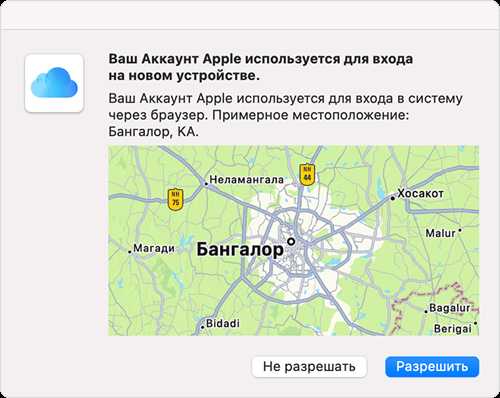This screenshot has width=500, height=398.
Task: Click the NH 44 highway shield
Action: (307, 174)
